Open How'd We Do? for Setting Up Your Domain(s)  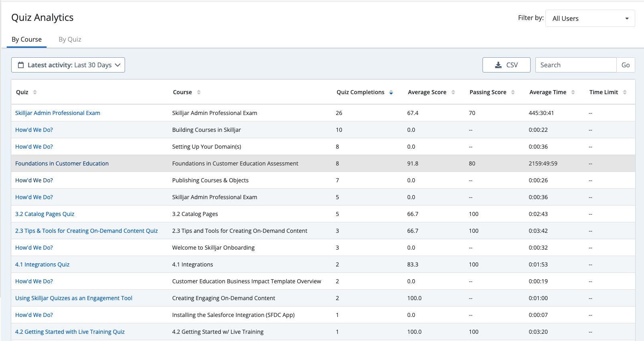pos(34,147)
